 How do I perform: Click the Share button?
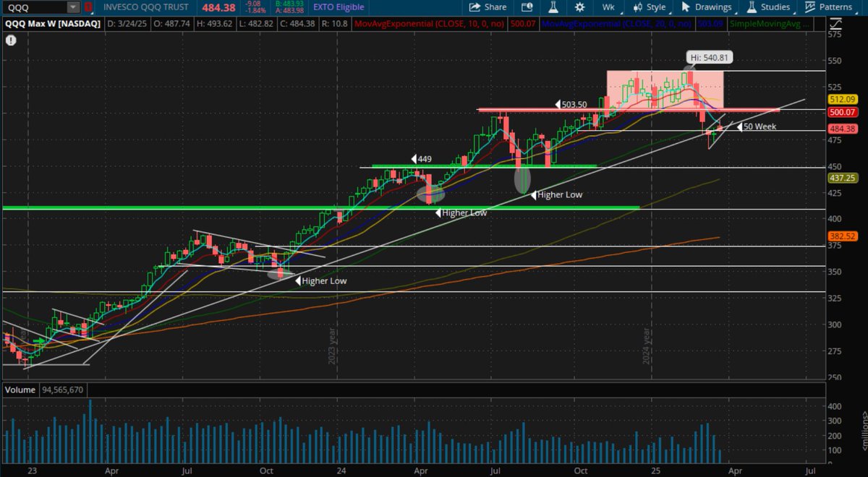488,7
